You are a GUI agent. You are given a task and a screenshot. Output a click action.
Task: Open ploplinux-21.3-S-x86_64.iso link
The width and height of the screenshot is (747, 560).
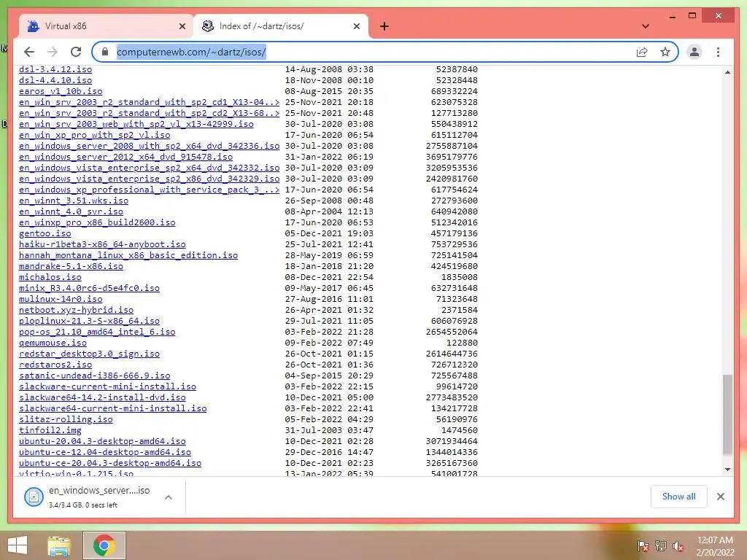(x=89, y=322)
